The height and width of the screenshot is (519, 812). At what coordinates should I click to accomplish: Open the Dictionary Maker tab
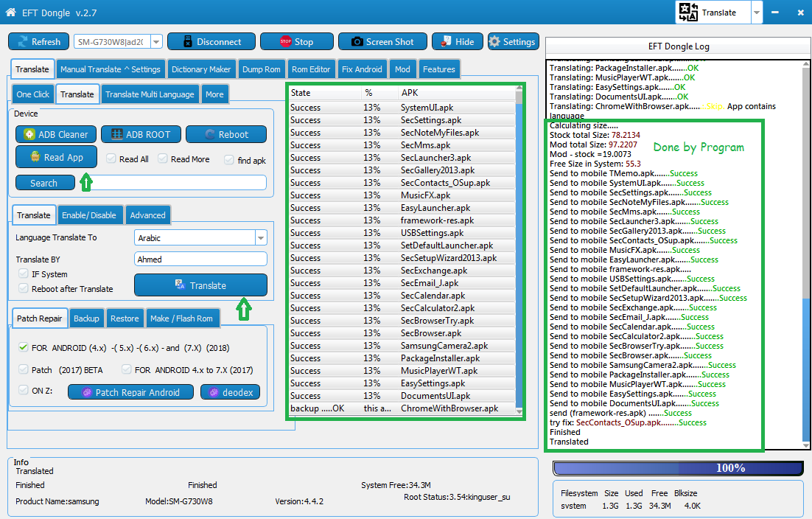coord(201,69)
